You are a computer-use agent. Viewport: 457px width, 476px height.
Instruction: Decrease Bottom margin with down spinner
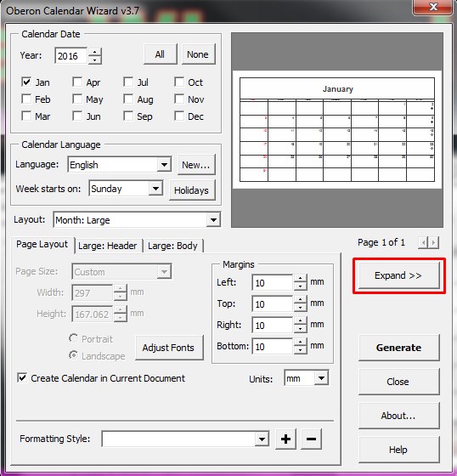300,350
